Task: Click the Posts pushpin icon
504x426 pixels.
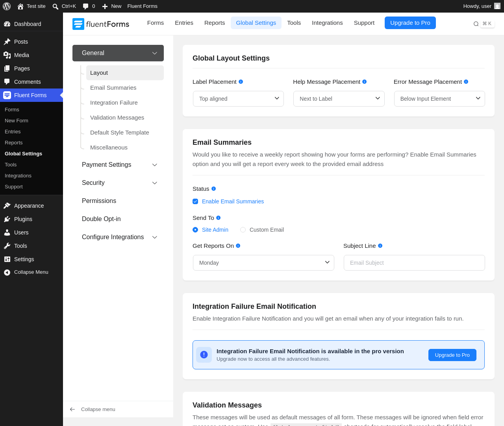Action: (7, 42)
